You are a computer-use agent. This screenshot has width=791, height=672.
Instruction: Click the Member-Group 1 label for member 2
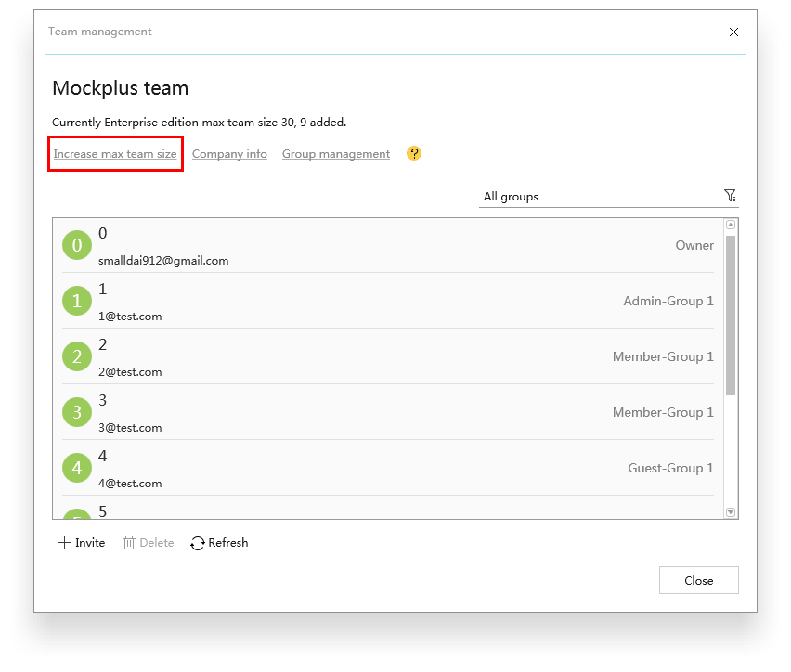click(663, 356)
